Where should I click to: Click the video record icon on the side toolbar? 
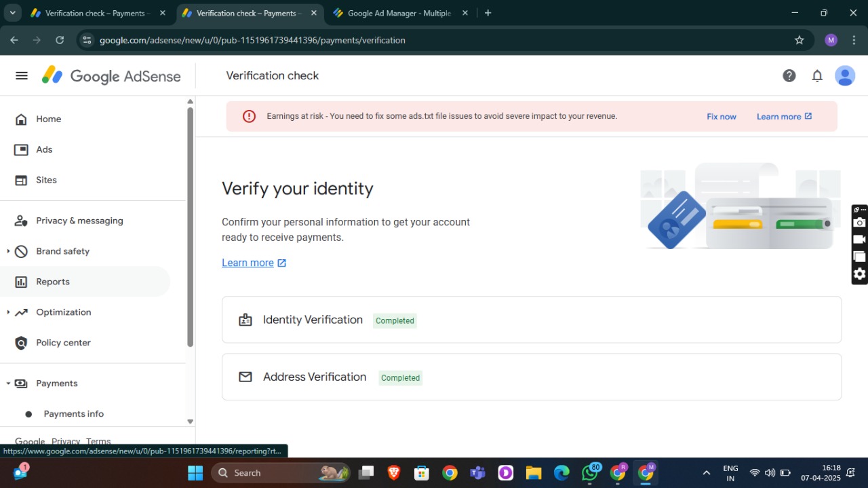[x=860, y=240]
